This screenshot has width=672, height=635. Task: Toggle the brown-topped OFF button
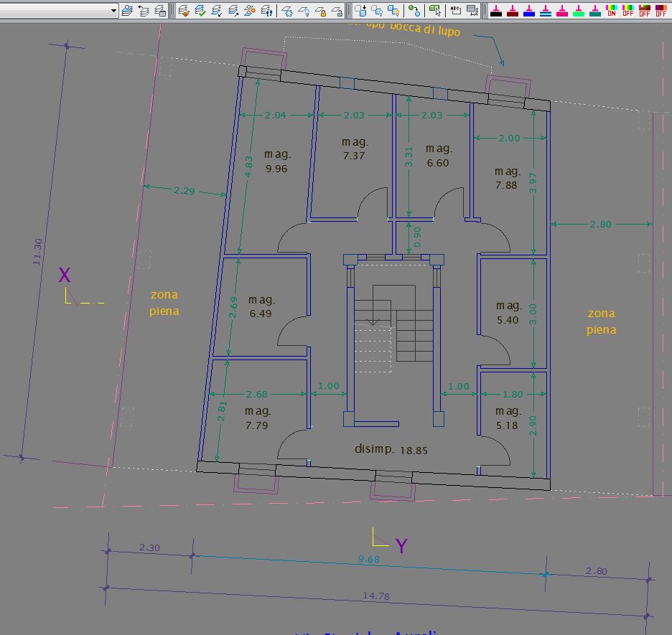(645, 11)
